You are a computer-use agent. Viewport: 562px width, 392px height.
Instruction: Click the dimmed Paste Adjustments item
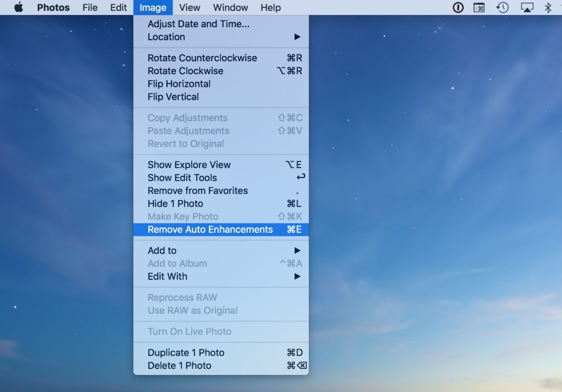tap(221, 131)
